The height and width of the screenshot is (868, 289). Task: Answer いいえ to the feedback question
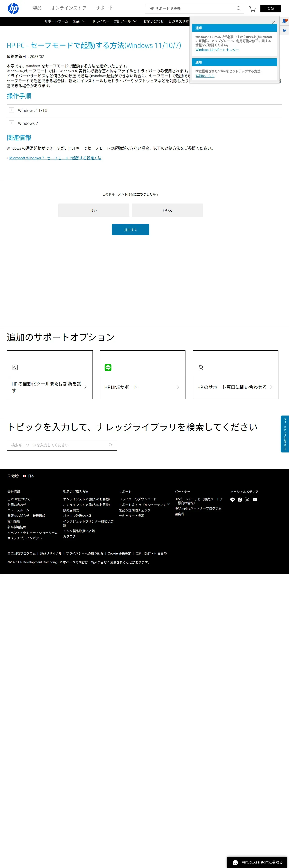167,210
